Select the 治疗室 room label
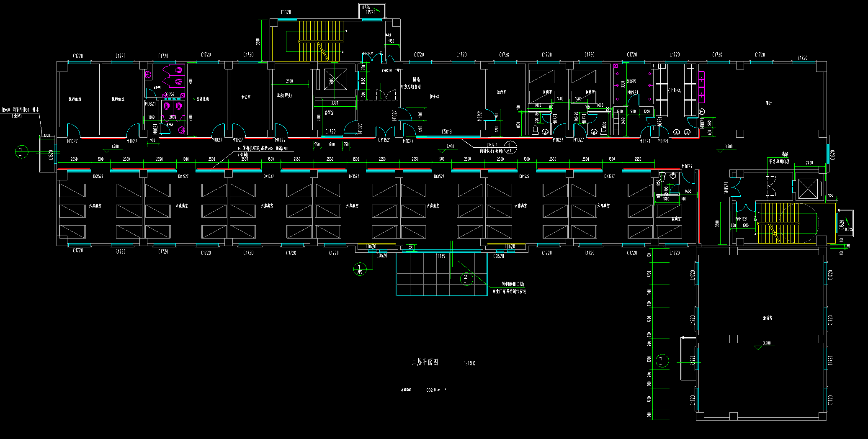 (x=501, y=92)
